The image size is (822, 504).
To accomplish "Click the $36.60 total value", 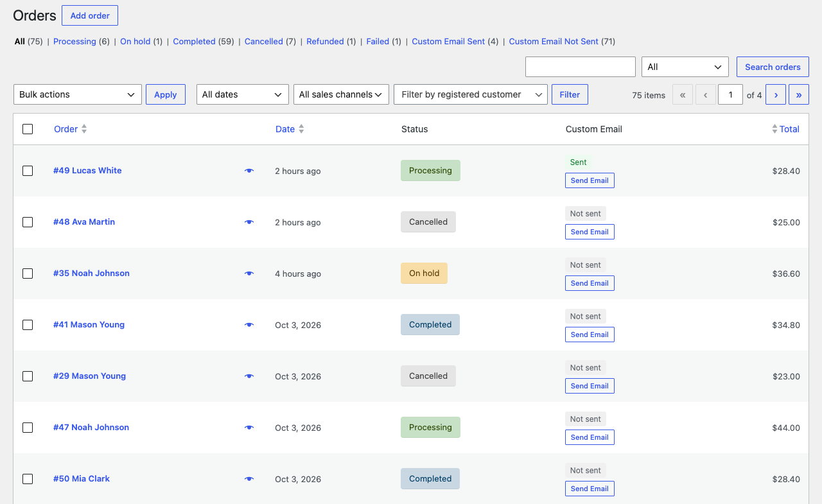I will pos(786,274).
